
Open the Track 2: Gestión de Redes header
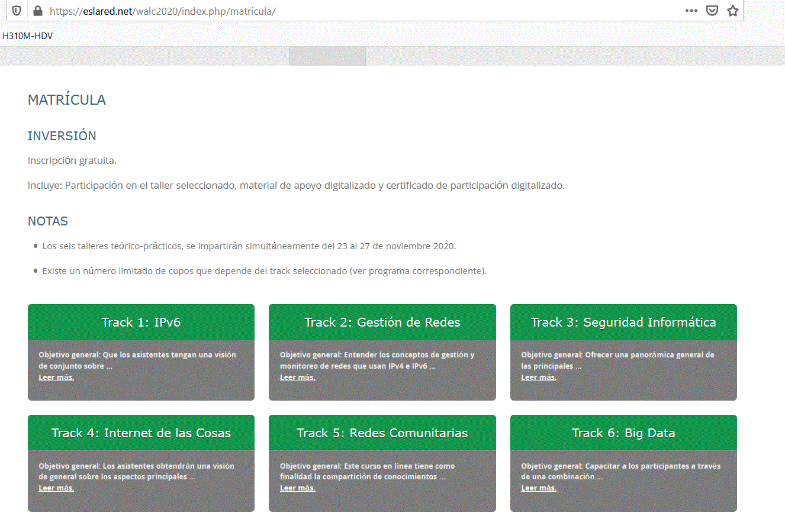(382, 322)
